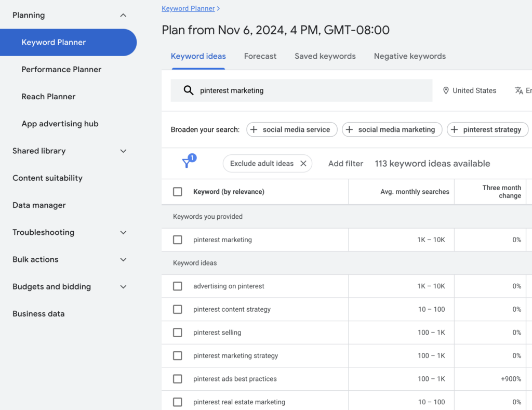Open the filter funnel icon
Viewport: 532px width, 410px height.
[x=187, y=163]
